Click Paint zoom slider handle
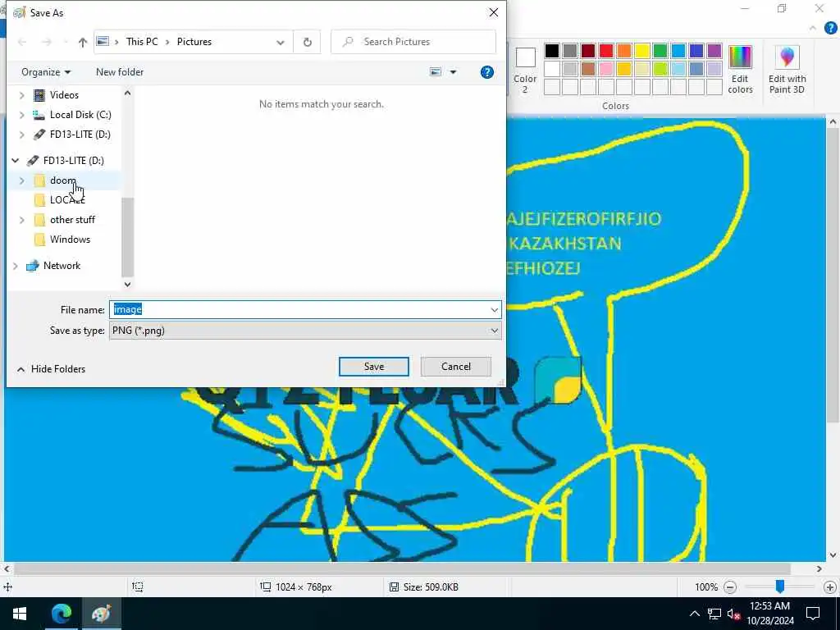 point(780,587)
